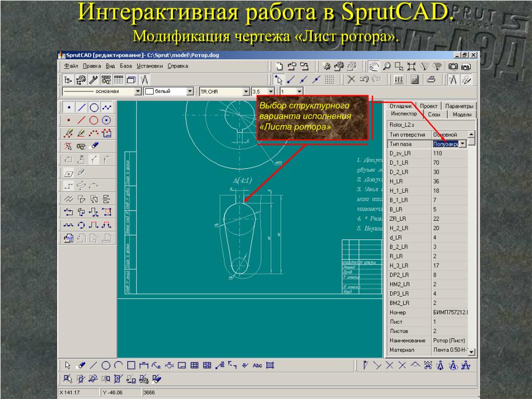Switch to the Отладчик tab
Viewport: 532px width, 399px height.
click(401, 106)
